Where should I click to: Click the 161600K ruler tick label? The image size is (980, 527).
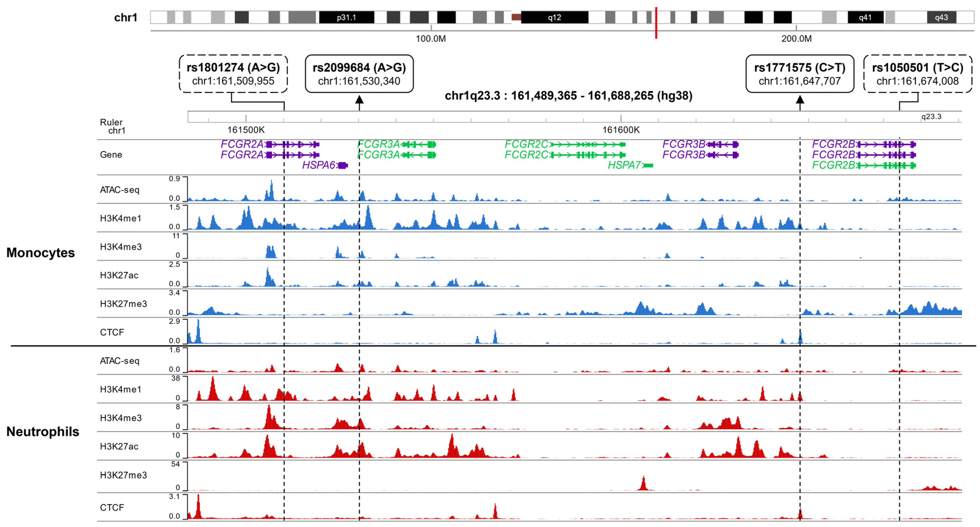pyautogui.click(x=621, y=130)
